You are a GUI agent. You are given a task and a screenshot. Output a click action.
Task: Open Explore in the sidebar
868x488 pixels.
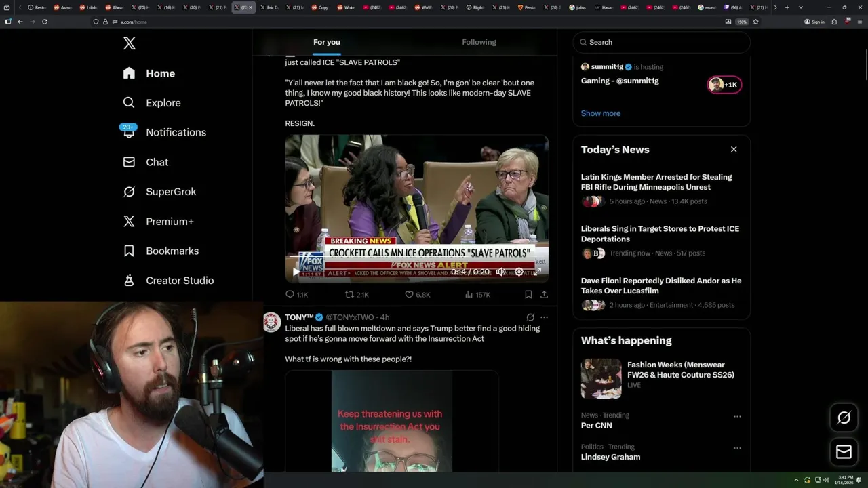tap(152, 103)
